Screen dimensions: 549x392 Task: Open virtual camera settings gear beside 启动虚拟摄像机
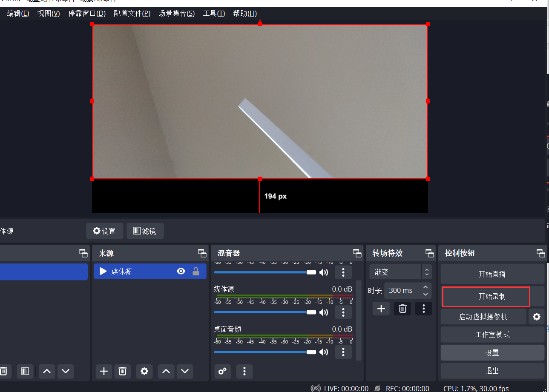coord(537,317)
